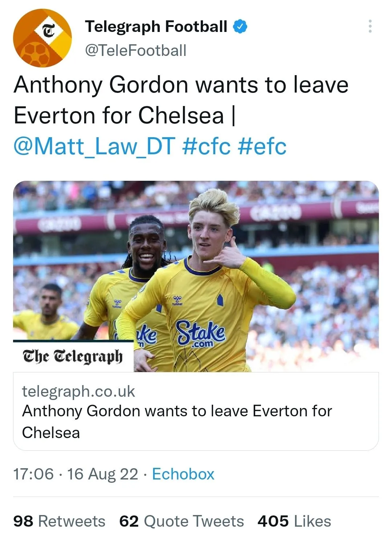Click the tweet's main body text

pyautogui.click(x=181, y=100)
